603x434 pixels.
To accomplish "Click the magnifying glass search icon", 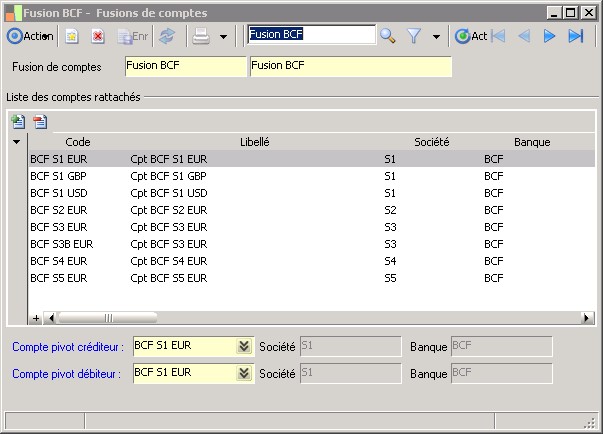I will tap(388, 36).
